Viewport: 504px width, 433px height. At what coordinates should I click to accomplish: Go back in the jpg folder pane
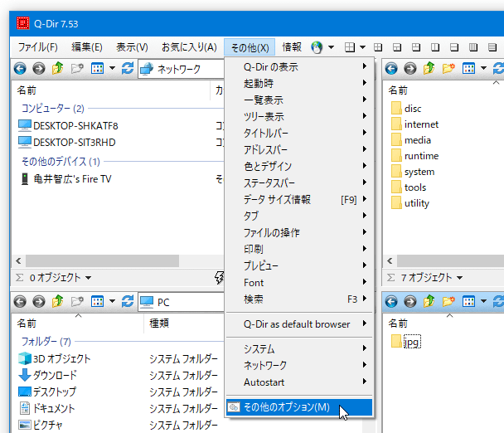391,301
